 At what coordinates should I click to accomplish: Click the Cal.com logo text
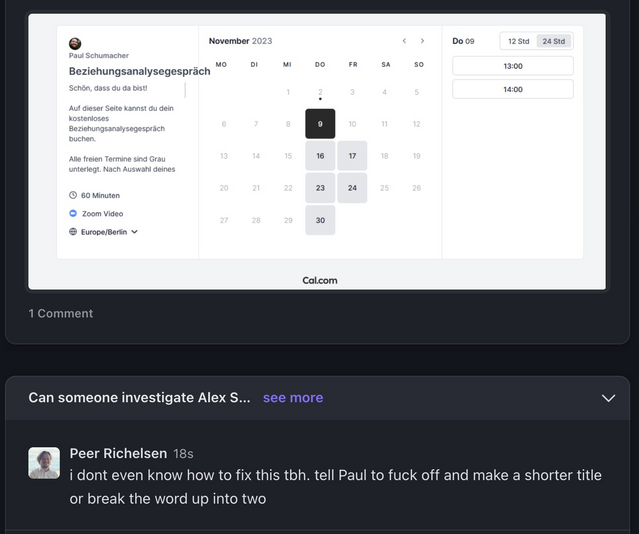point(320,280)
